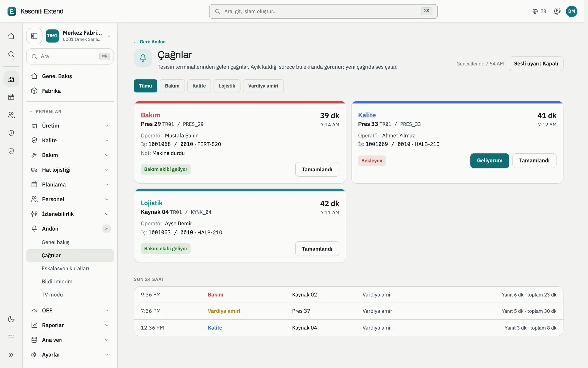Toggle Sesli uyarı: Kapalı sound alert

pyautogui.click(x=536, y=64)
